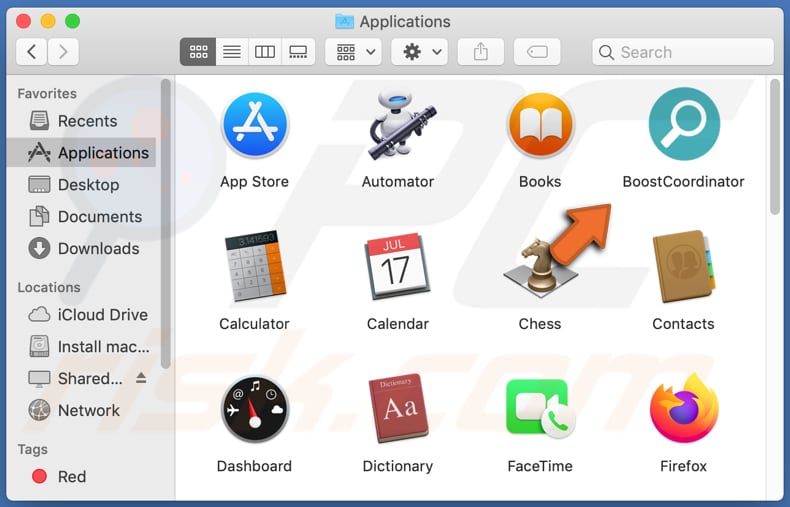Open the BoostCoordinator application
790x507 pixels.
683,125
